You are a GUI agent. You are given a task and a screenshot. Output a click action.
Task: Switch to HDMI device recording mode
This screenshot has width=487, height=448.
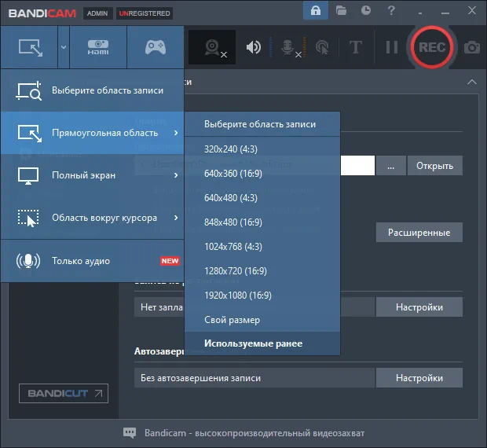pyautogui.click(x=98, y=47)
